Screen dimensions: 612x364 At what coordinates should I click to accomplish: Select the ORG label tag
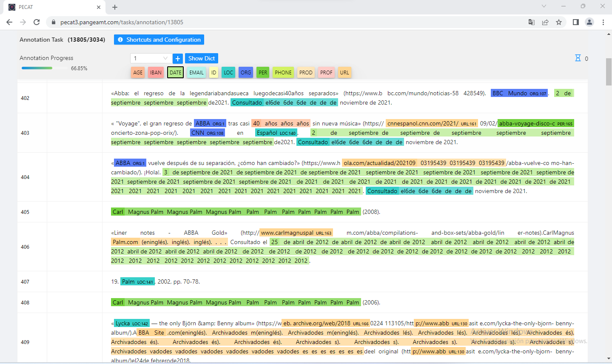pyautogui.click(x=246, y=73)
